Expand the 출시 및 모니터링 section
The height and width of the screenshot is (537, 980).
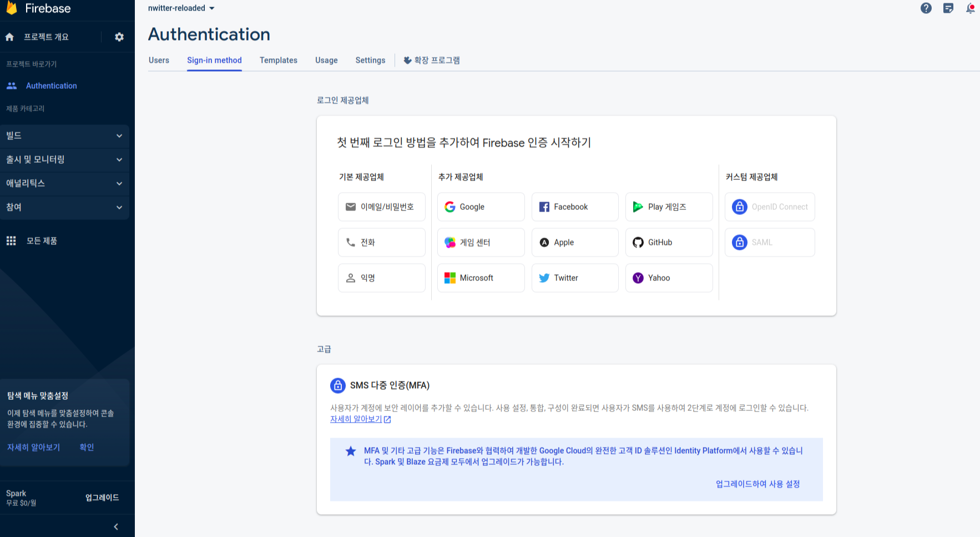[64, 159]
